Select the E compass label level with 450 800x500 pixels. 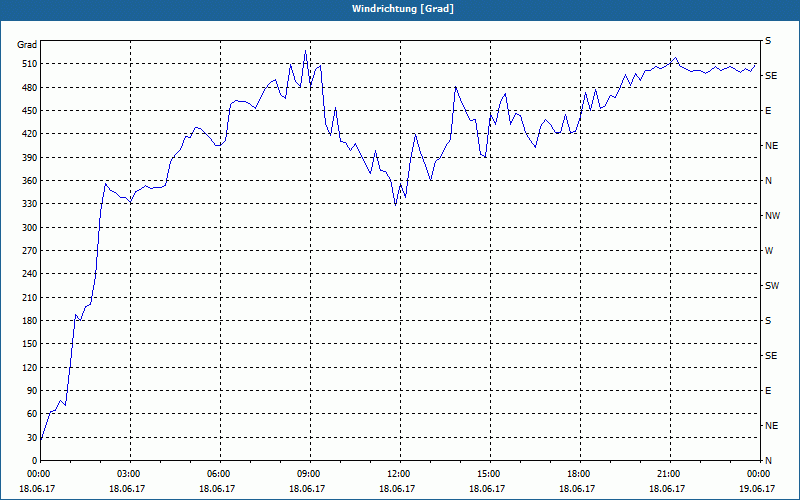coord(768,111)
